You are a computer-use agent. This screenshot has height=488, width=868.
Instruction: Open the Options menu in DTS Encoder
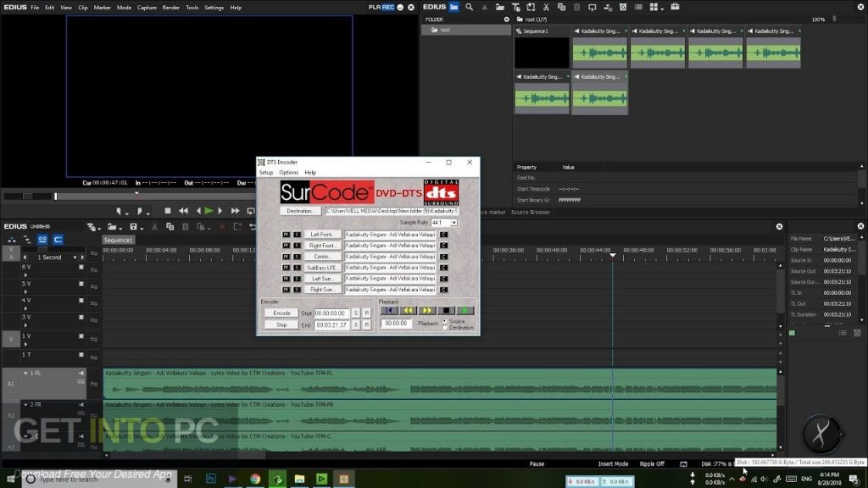coord(288,173)
